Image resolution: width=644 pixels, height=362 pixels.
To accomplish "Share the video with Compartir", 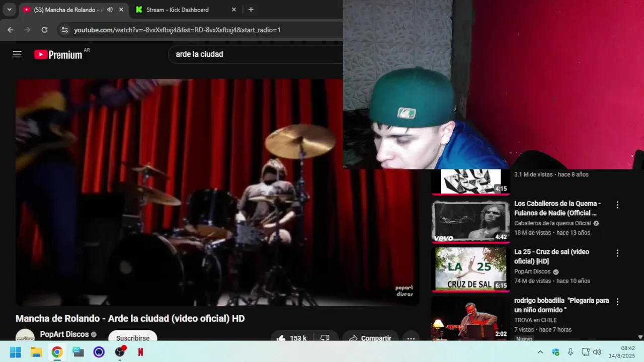I will click(370, 337).
